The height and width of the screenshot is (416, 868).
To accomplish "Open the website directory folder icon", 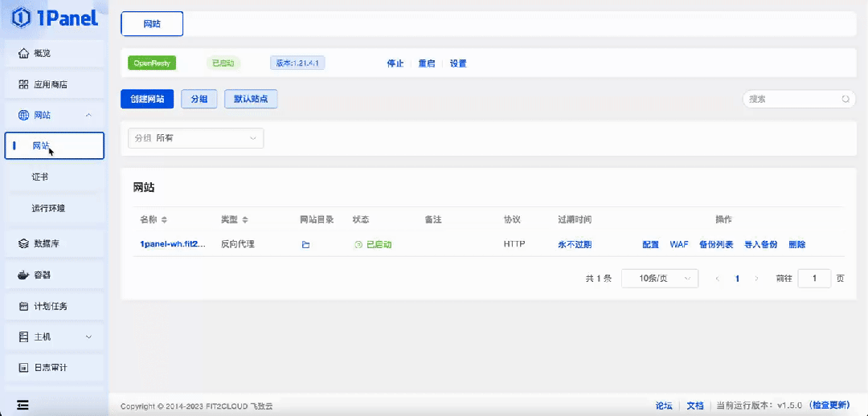I will tap(305, 244).
